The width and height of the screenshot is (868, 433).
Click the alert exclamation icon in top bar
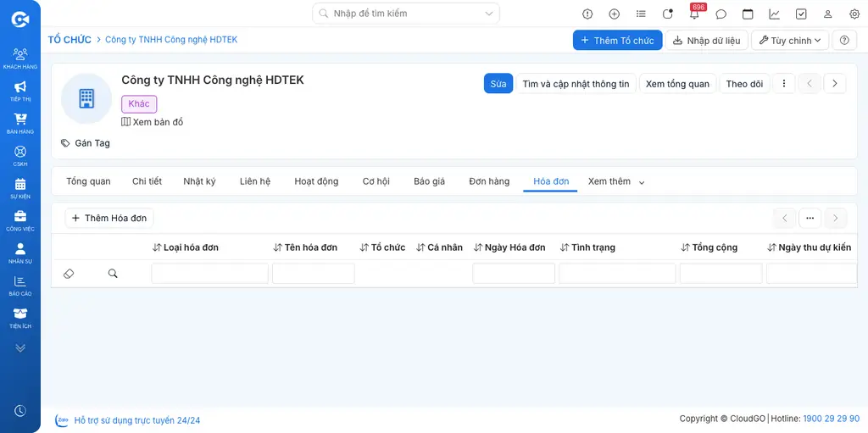587,14
